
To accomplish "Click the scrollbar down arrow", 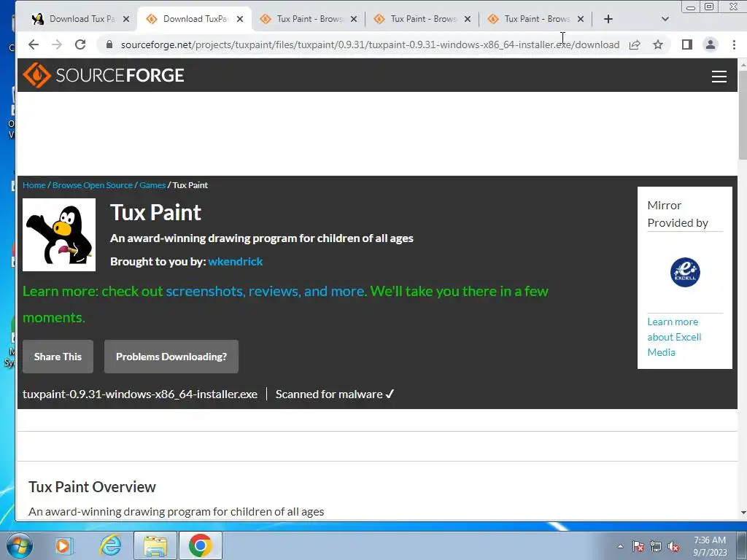I will click(743, 513).
